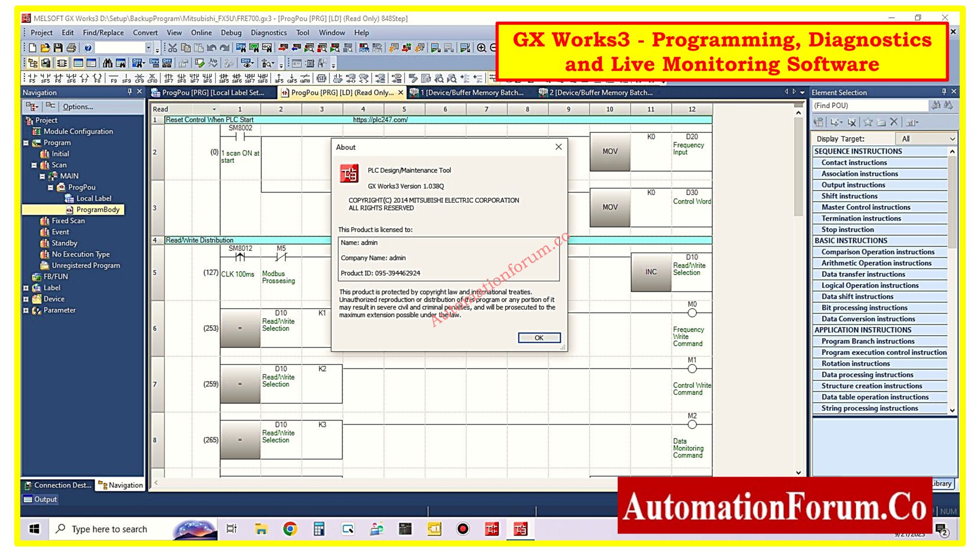
Task: Switch to the Device/Buffer Memory Batch 1 tab
Action: click(x=471, y=92)
